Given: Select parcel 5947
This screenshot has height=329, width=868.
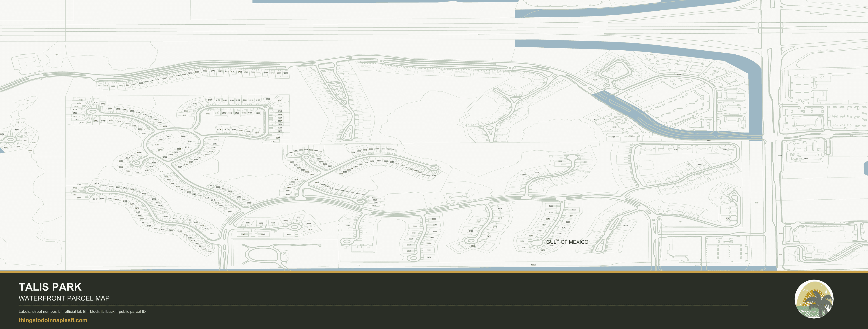Looking at the screenshot, I should (x=434, y=176).
